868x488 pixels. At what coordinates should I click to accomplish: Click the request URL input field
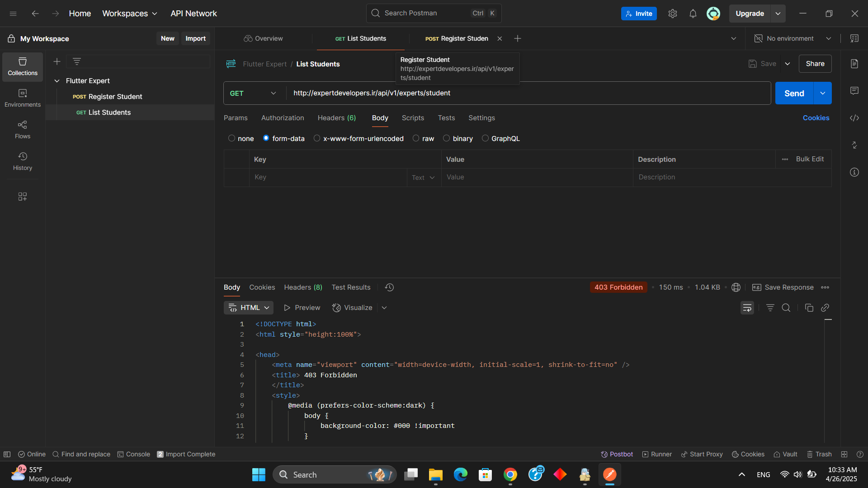[x=528, y=93]
